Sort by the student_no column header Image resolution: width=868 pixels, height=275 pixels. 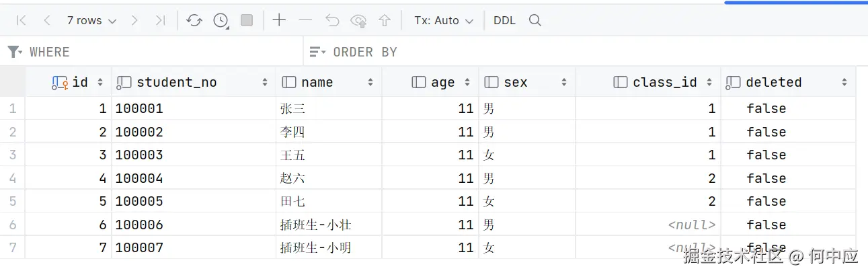(176, 82)
